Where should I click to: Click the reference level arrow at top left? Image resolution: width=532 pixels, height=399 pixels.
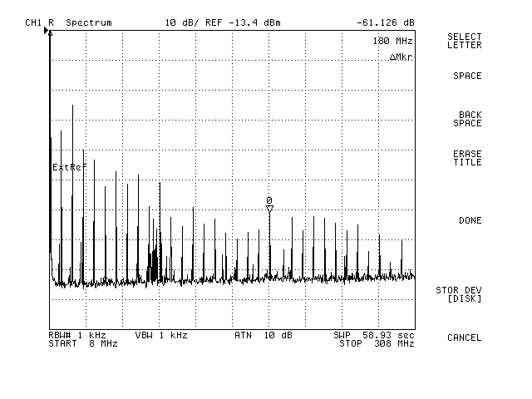47,31
